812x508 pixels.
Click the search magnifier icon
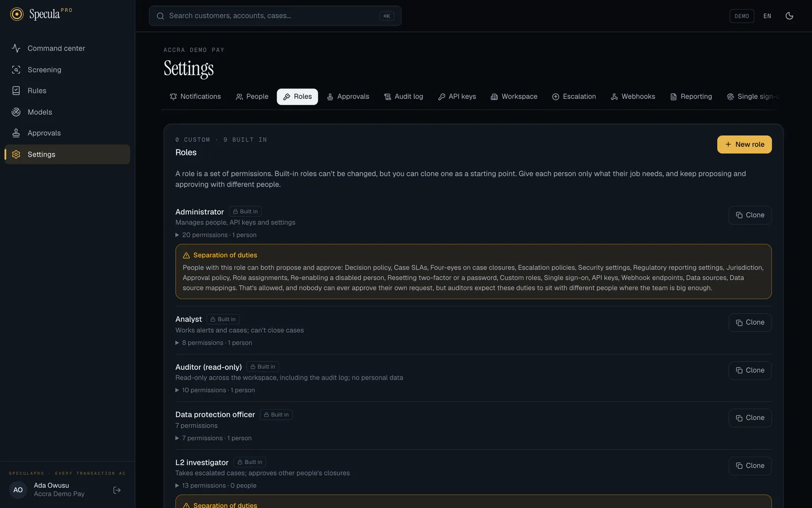point(160,16)
